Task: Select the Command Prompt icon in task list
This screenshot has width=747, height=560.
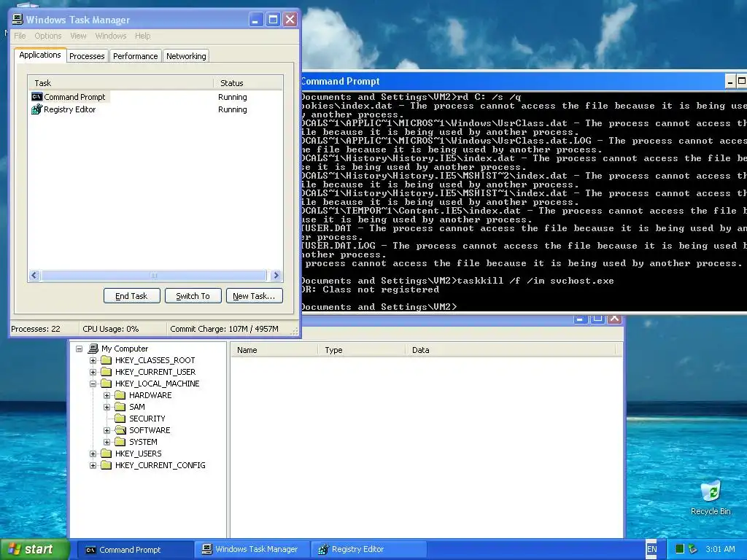Action: click(x=36, y=97)
